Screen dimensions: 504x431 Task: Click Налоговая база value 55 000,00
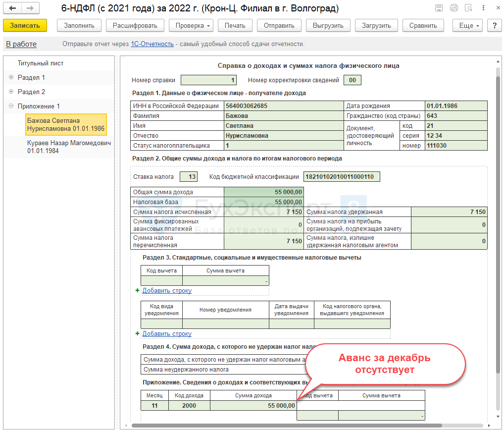tap(263, 202)
